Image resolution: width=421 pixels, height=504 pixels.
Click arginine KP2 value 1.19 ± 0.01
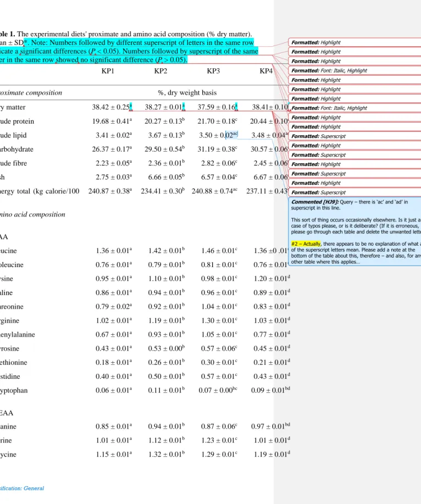[x=167, y=321]
